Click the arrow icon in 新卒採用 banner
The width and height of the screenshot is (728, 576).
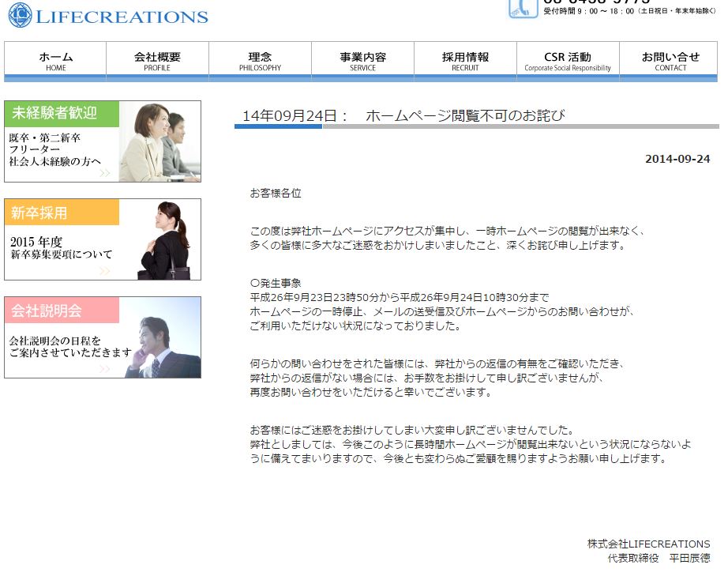(x=105, y=271)
